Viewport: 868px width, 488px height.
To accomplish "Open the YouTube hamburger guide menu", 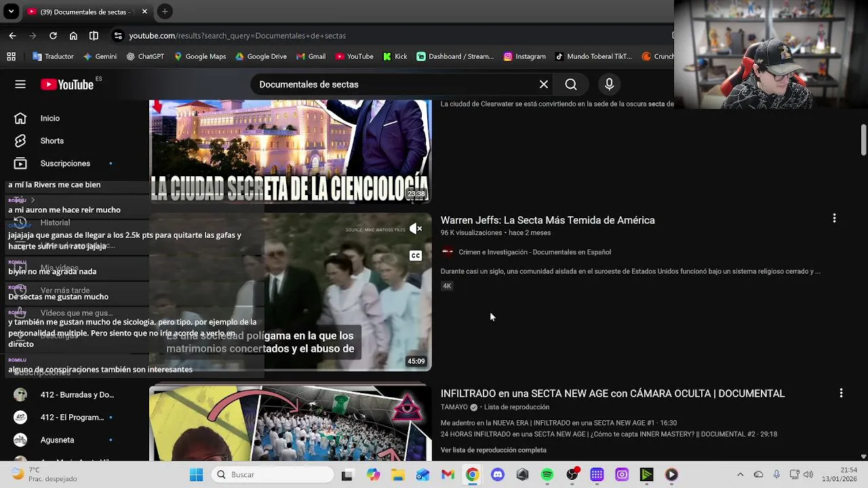I will [20, 84].
